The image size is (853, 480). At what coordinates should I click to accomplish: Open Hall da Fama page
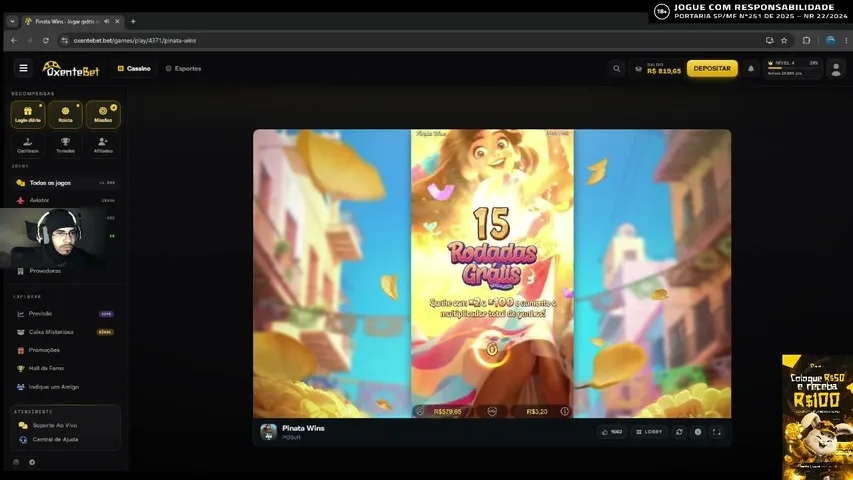coord(65,368)
